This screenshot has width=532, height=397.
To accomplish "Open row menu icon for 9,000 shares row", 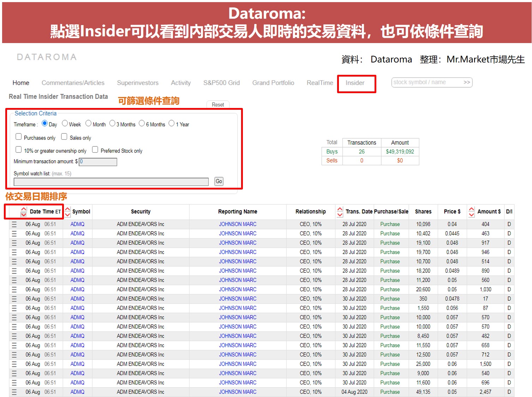I will (x=14, y=373).
